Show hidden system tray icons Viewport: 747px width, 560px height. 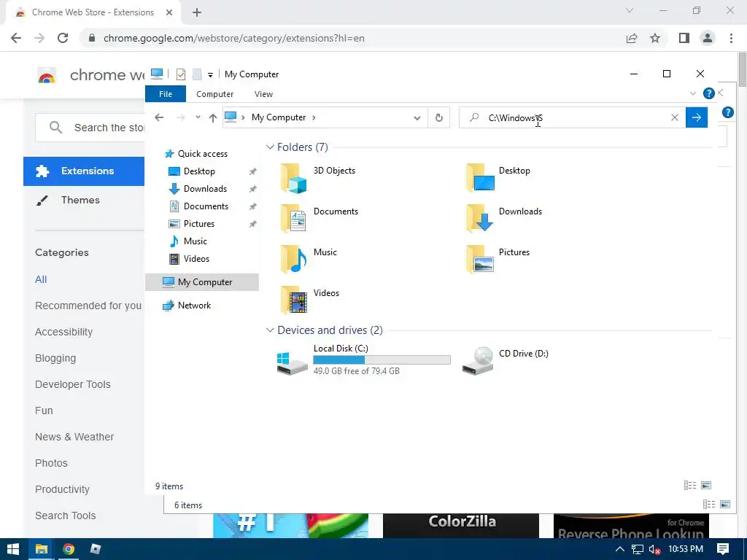(619, 549)
